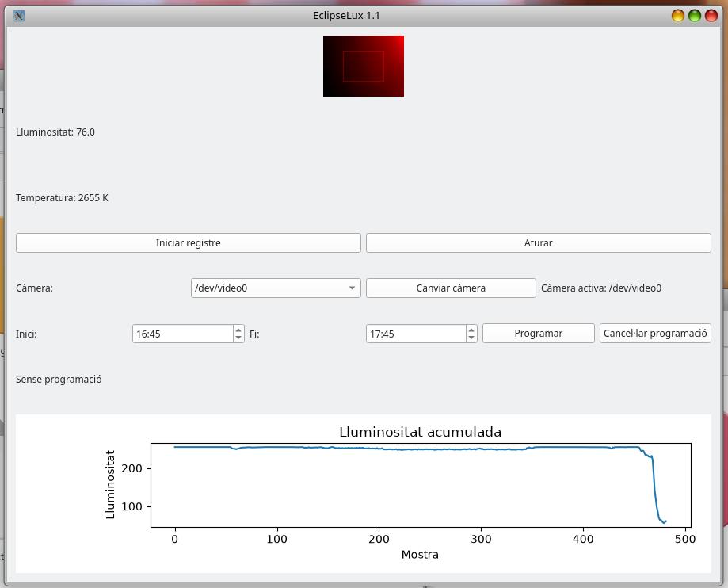The height and width of the screenshot is (588, 728).
Task: Click the Temperatura: 2655 K reading
Action: (x=63, y=198)
